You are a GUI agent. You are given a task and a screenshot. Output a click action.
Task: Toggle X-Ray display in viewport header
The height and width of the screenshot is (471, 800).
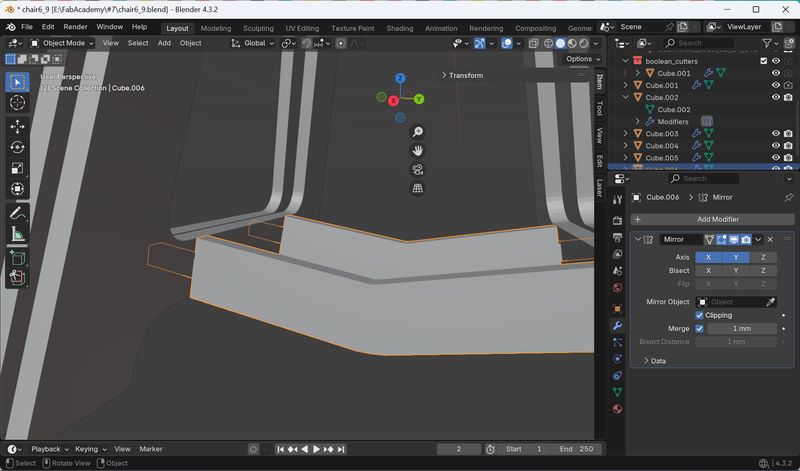(x=533, y=43)
